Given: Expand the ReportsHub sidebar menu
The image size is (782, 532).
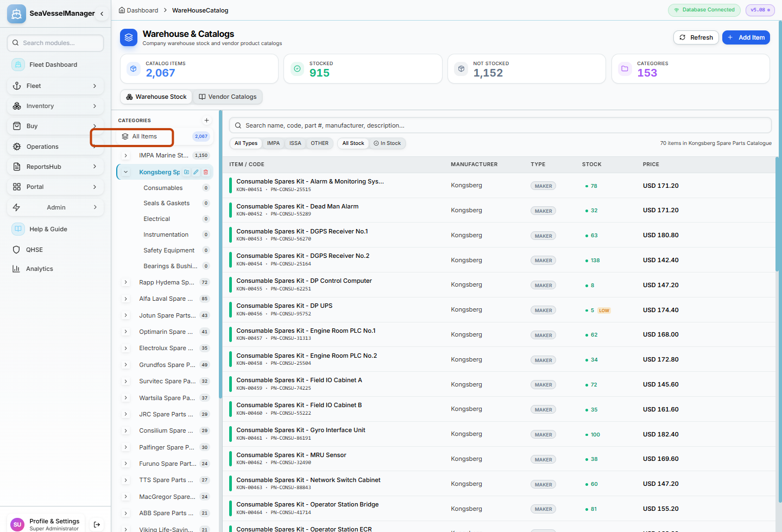Looking at the screenshot, I should click(95, 167).
